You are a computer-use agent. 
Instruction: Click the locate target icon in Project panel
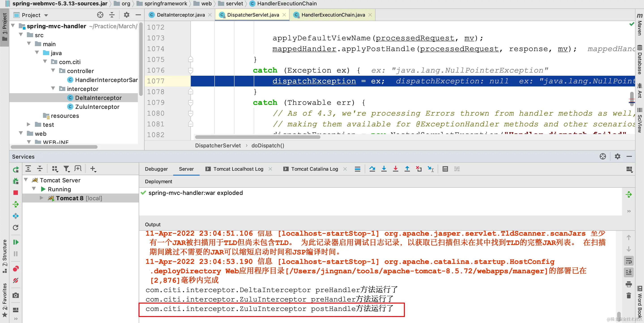pos(100,15)
